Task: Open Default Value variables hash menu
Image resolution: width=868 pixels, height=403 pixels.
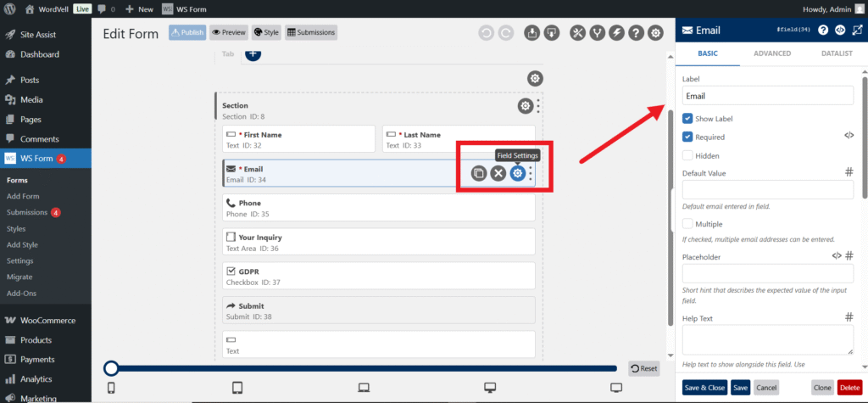Action: (x=849, y=172)
